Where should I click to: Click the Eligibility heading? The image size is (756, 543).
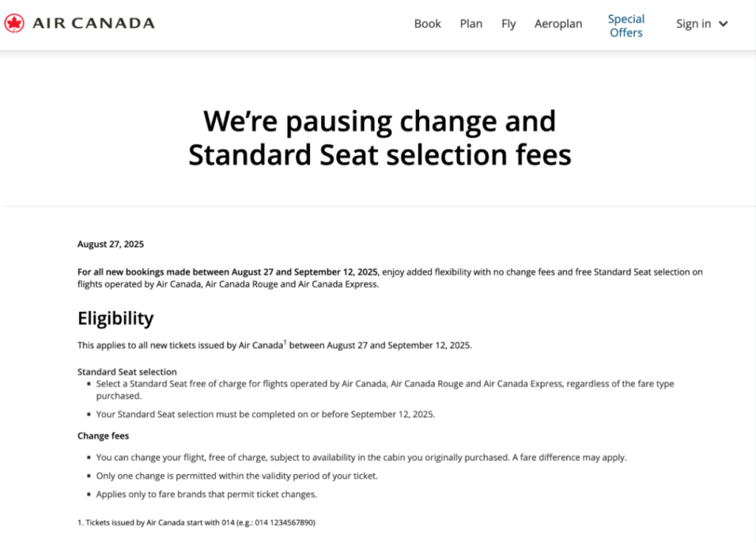116,318
